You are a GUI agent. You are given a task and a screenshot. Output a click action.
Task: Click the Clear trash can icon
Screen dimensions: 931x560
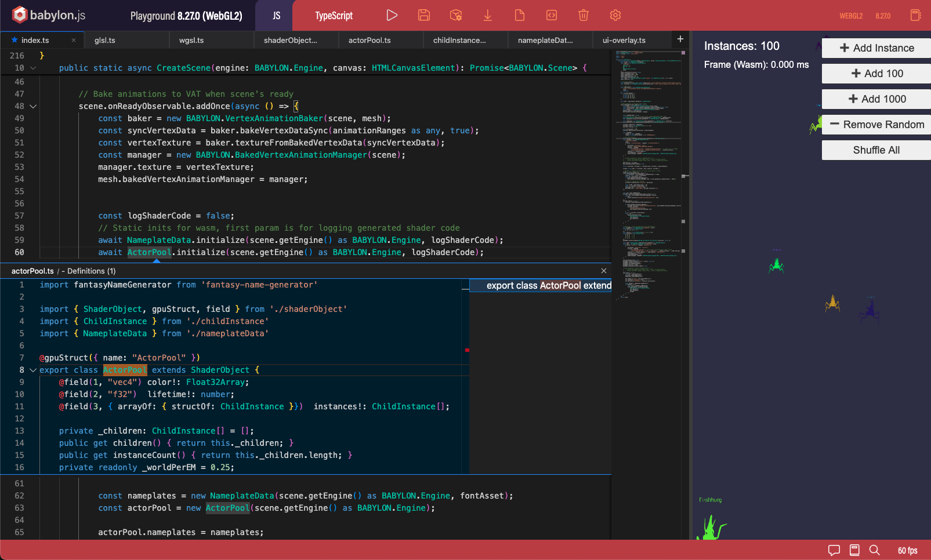[584, 16]
